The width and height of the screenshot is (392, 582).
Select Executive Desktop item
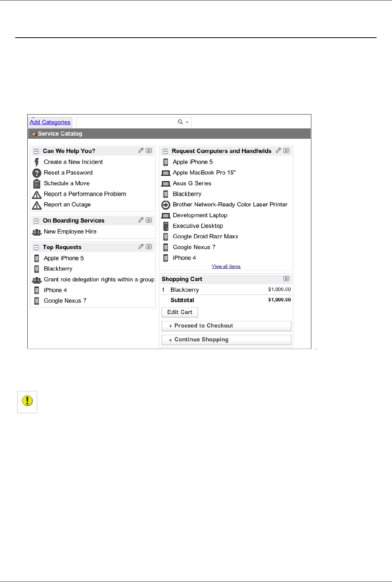tap(198, 226)
